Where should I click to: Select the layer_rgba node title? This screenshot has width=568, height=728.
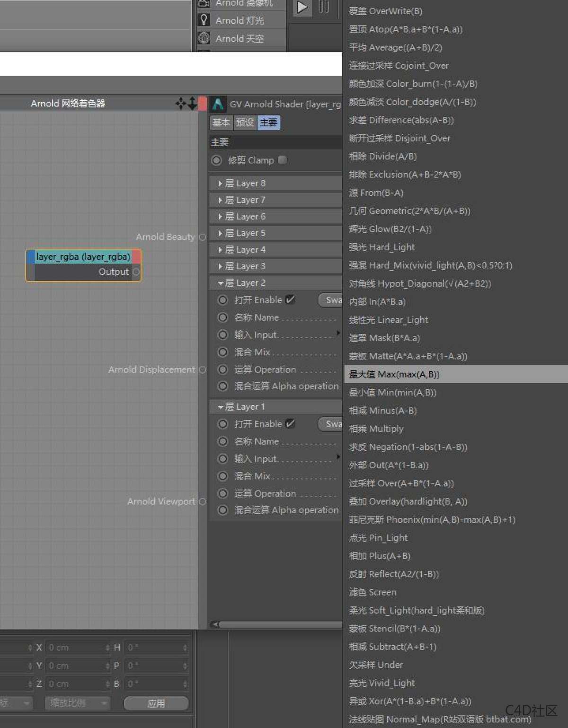83,257
